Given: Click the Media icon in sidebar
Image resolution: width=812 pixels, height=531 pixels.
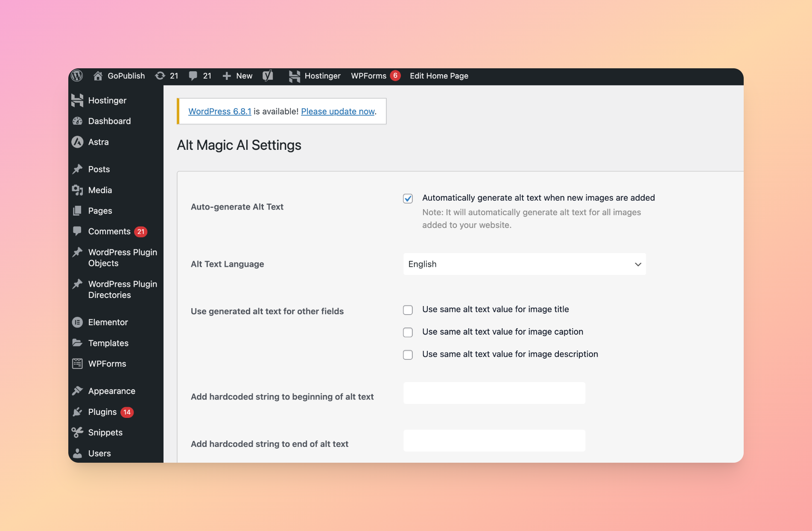Looking at the screenshot, I should tap(77, 190).
